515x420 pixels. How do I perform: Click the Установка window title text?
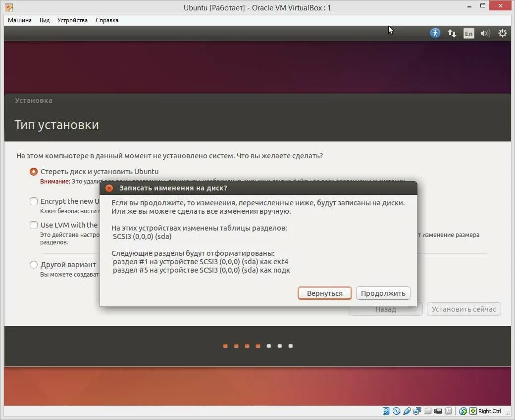[x=34, y=100]
